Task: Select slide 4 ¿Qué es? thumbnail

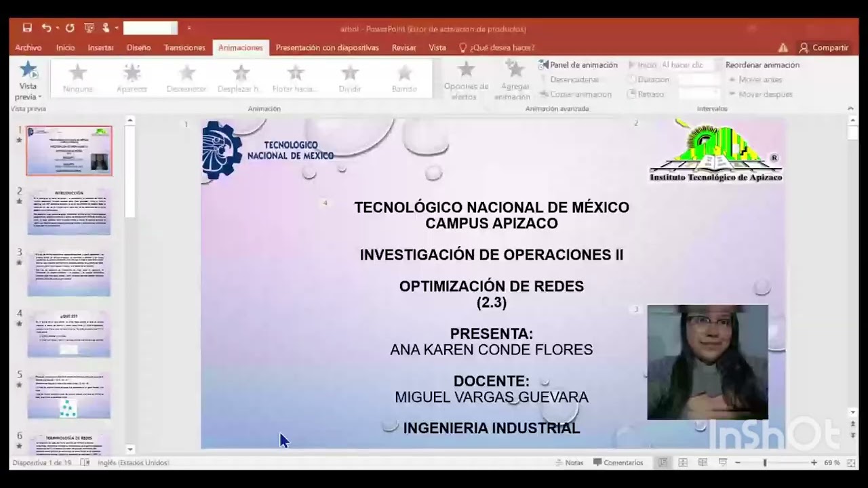Action: (69, 333)
